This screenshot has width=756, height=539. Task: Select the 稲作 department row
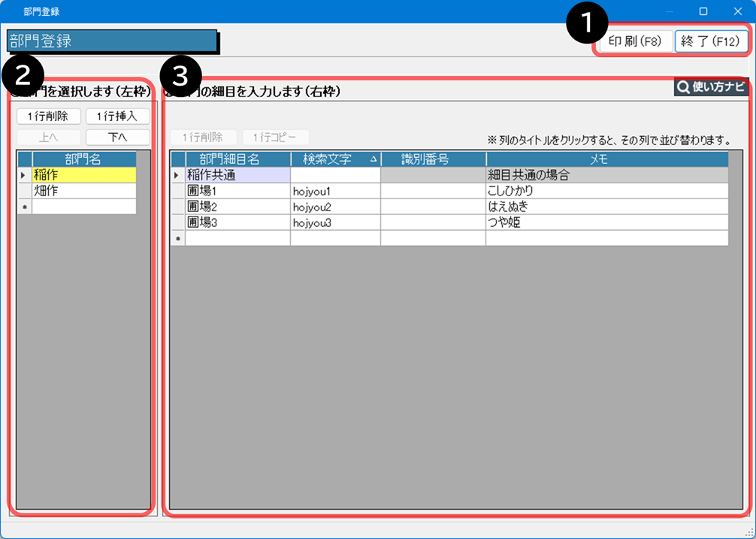pos(83,174)
